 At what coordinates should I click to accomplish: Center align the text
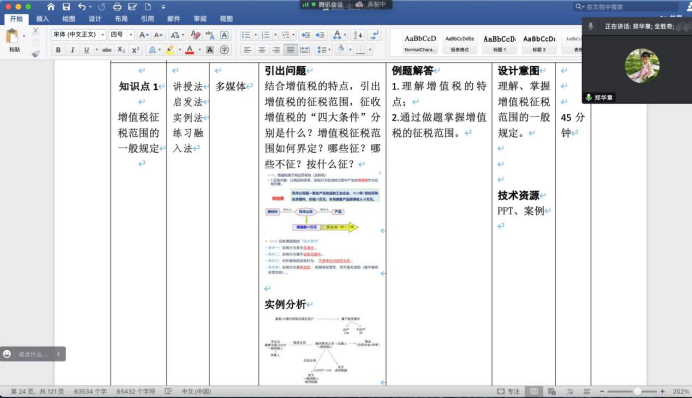262,50
